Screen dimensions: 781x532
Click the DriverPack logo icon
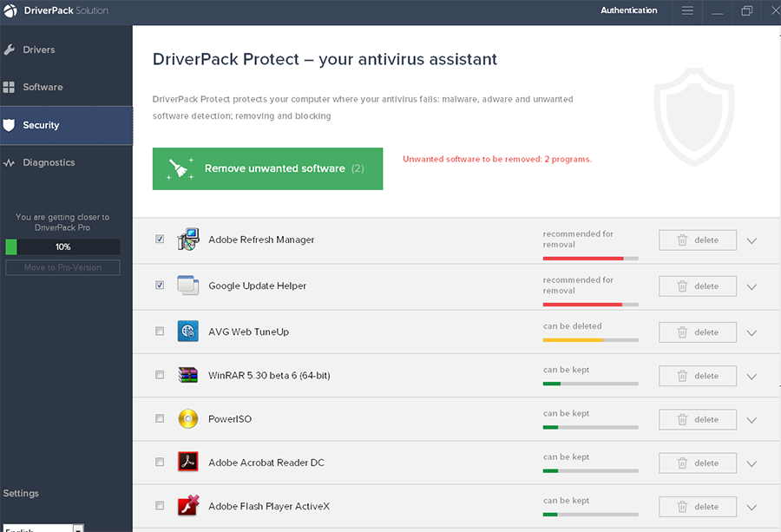point(10,10)
